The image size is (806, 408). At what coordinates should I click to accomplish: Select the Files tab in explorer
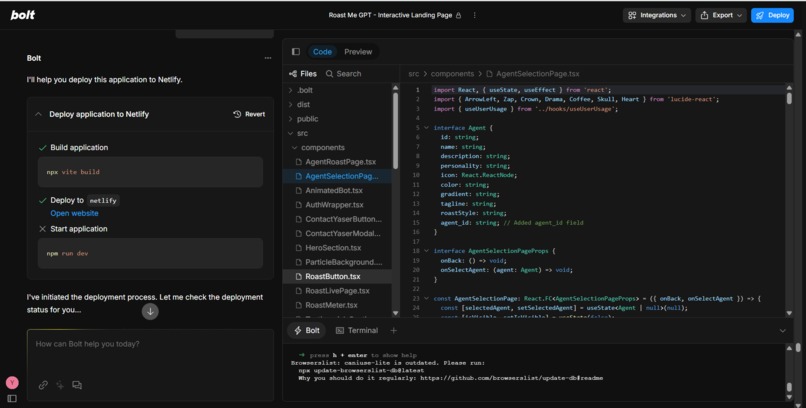[303, 73]
